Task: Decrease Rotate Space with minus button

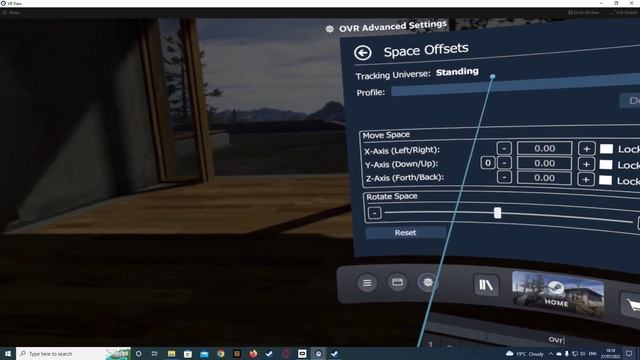Action: 374,213
